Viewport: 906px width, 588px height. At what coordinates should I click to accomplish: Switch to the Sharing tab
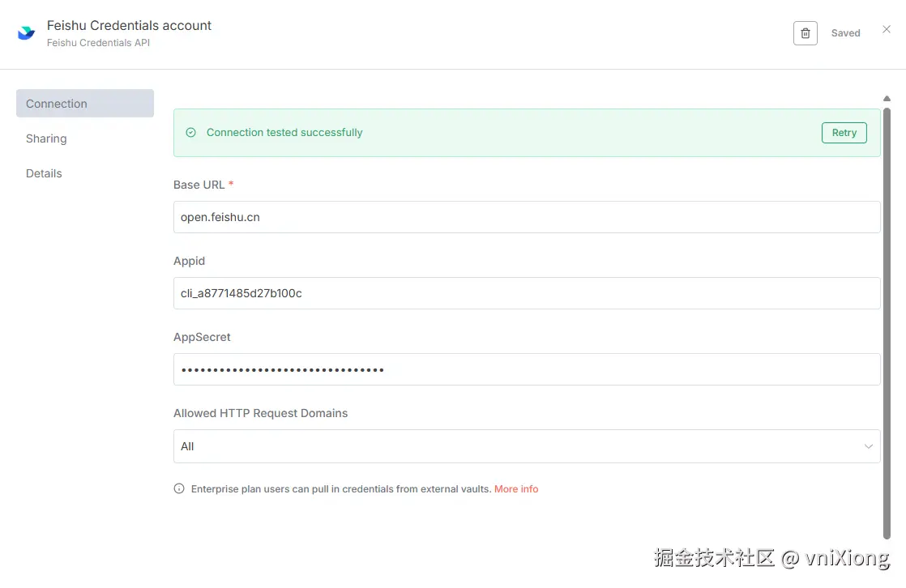(46, 138)
